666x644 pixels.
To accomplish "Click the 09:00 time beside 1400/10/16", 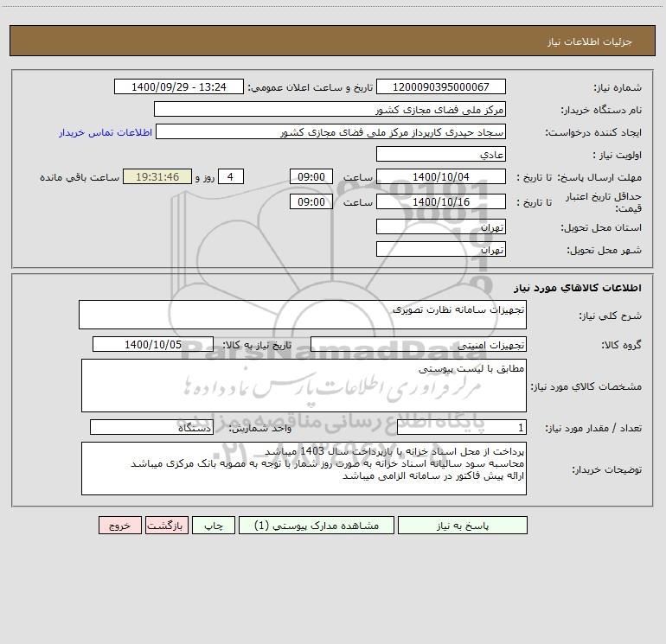I will tap(311, 201).
